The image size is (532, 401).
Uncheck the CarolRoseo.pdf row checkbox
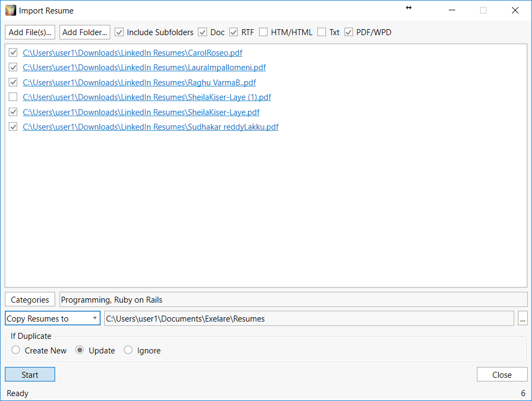(x=13, y=52)
